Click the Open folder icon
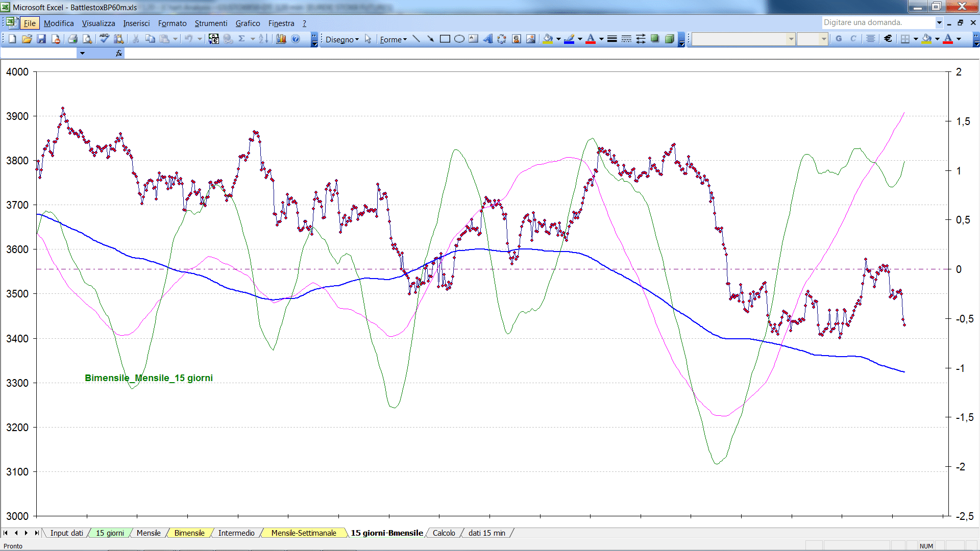 [x=27, y=39]
